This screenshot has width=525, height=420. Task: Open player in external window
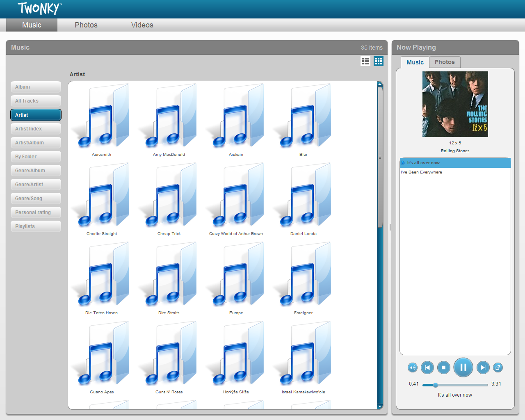[498, 367]
